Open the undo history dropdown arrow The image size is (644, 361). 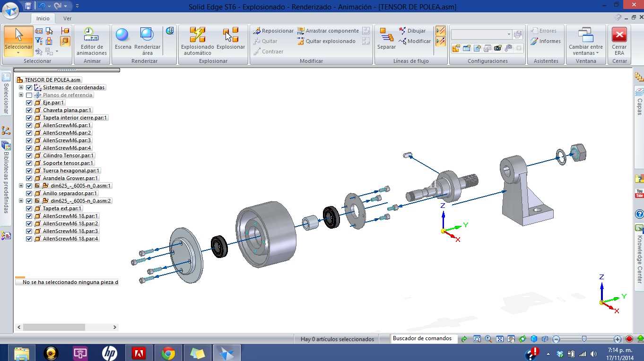pos(49,6)
